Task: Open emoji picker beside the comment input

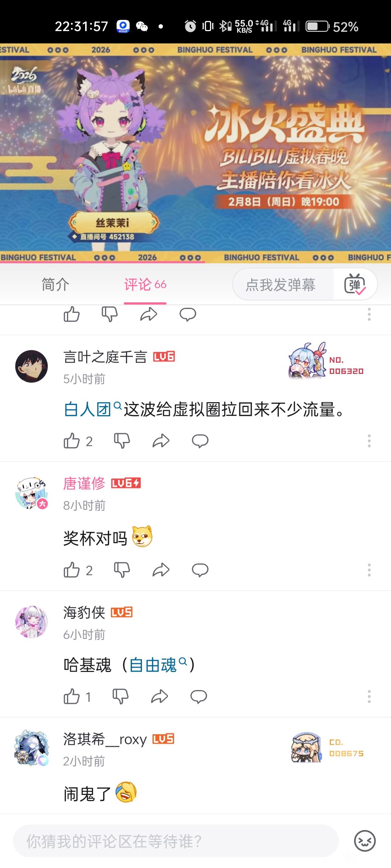Action: (x=365, y=841)
